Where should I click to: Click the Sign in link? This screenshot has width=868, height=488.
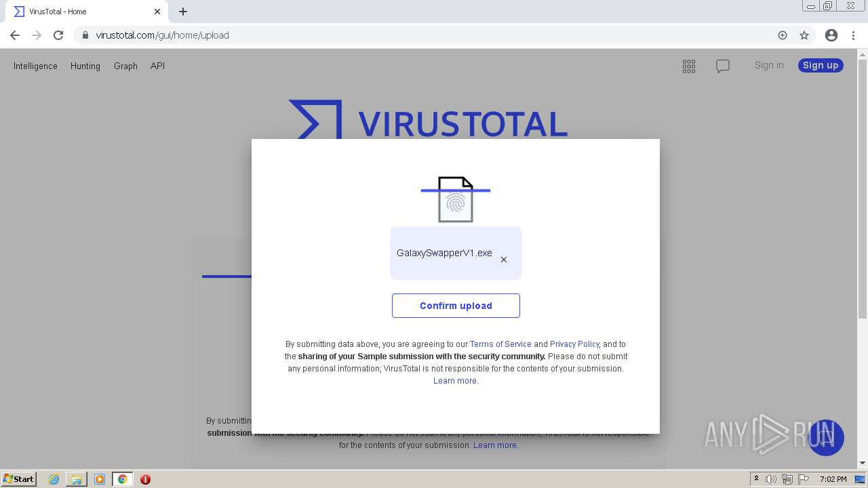pyautogui.click(x=769, y=65)
